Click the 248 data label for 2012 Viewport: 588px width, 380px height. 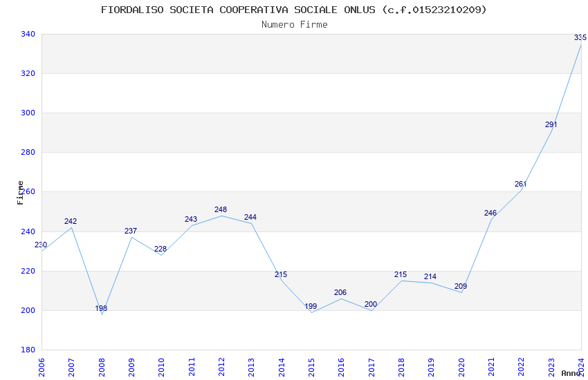tap(221, 210)
